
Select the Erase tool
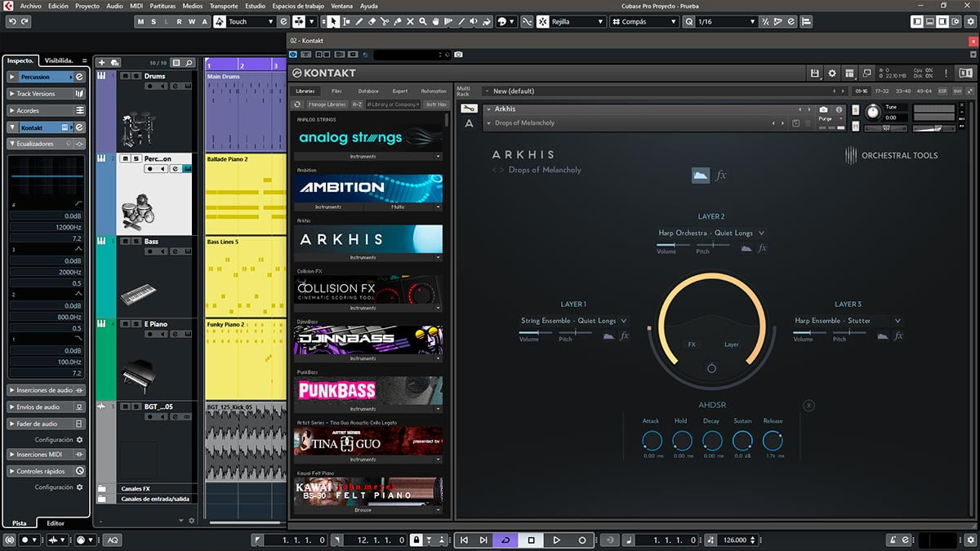tap(372, 22)
